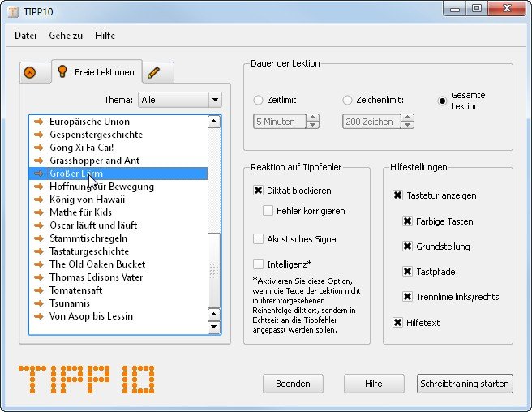Click arrow icon beside Von Äsop bis Lessin

39,316
